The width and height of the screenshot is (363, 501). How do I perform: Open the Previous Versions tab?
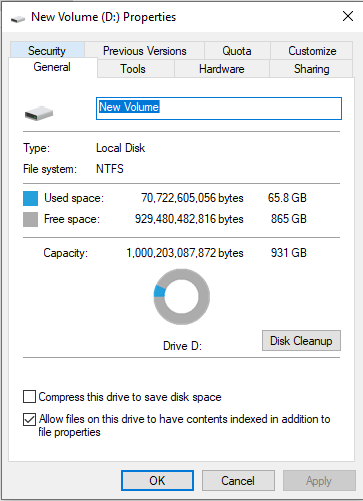(144, 50)
